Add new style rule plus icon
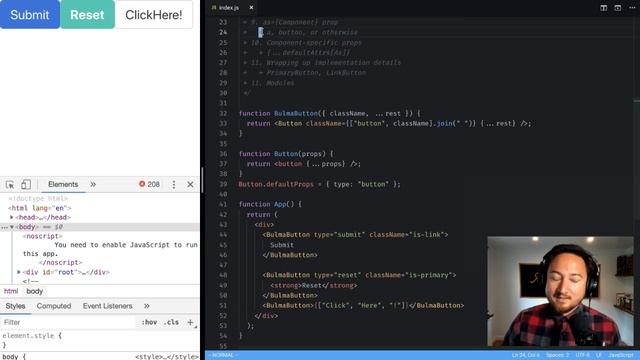Image resolution: width=640 pixels, height=360 pixels. point(190,322)
